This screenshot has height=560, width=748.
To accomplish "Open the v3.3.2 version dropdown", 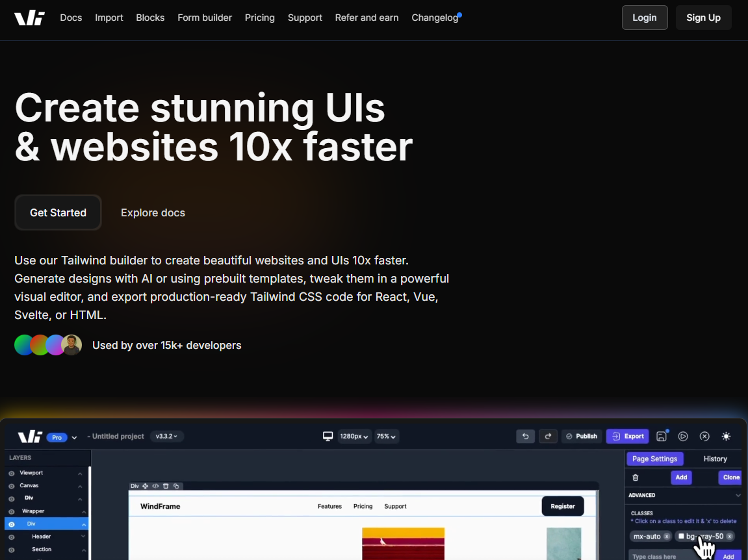I will click(166, 436).
